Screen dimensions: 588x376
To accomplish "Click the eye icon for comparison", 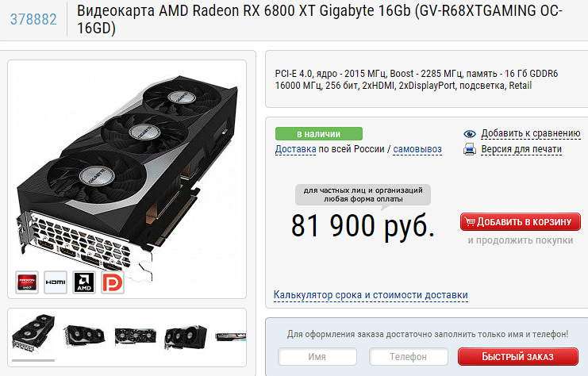I will (470, 134).
